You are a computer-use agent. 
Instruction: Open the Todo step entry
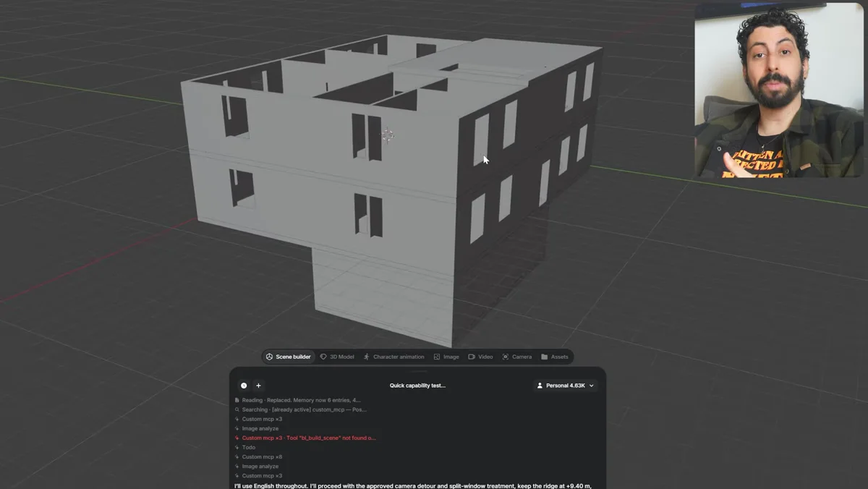[244, 447]
